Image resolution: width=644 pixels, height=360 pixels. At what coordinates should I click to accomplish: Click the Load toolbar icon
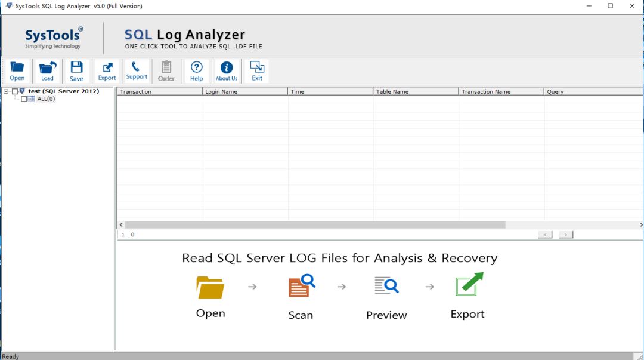coord(47,71)
